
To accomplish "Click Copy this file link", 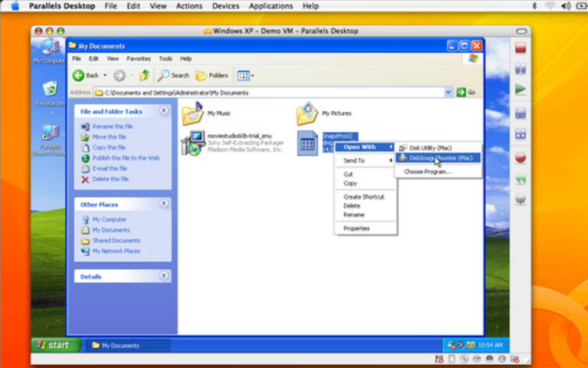I will (x=109, y=147).
